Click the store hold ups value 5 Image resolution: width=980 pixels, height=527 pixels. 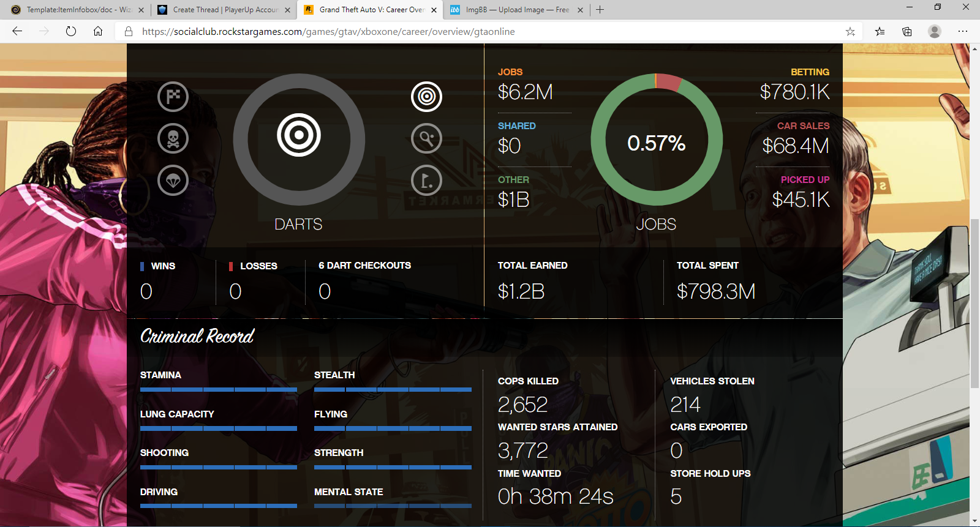point(676,496)
